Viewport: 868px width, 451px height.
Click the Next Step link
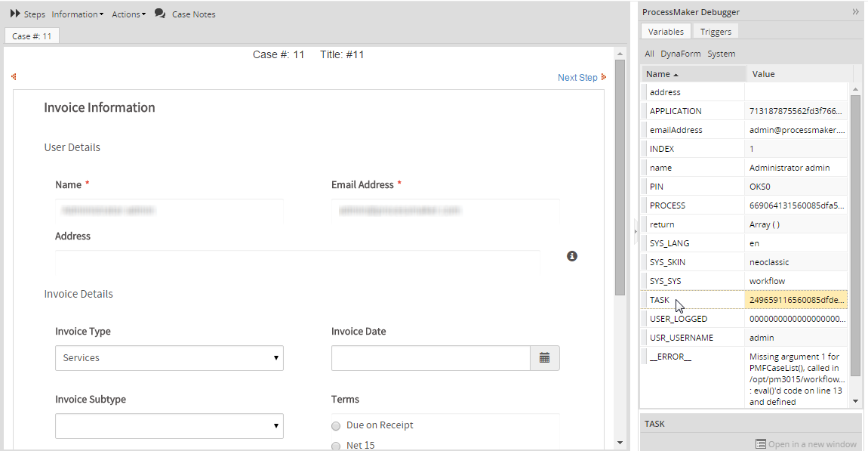(x=577, y=77)
